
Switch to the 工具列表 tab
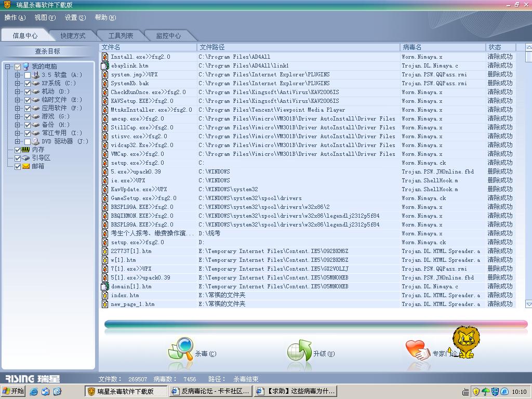tap(121, 35)
